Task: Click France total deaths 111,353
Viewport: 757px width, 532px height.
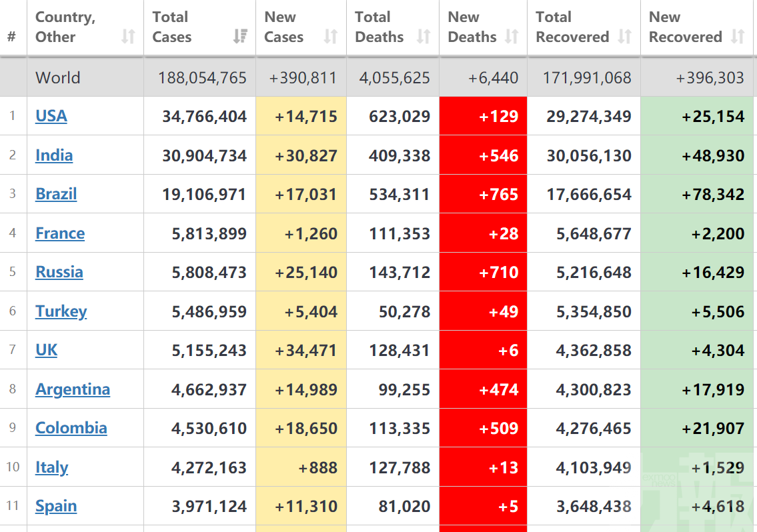Action: (400, 233)
